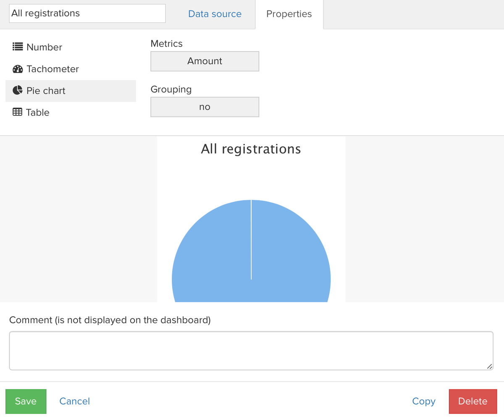
Task: Delete the widget
Action: click(x=473, y=402)
